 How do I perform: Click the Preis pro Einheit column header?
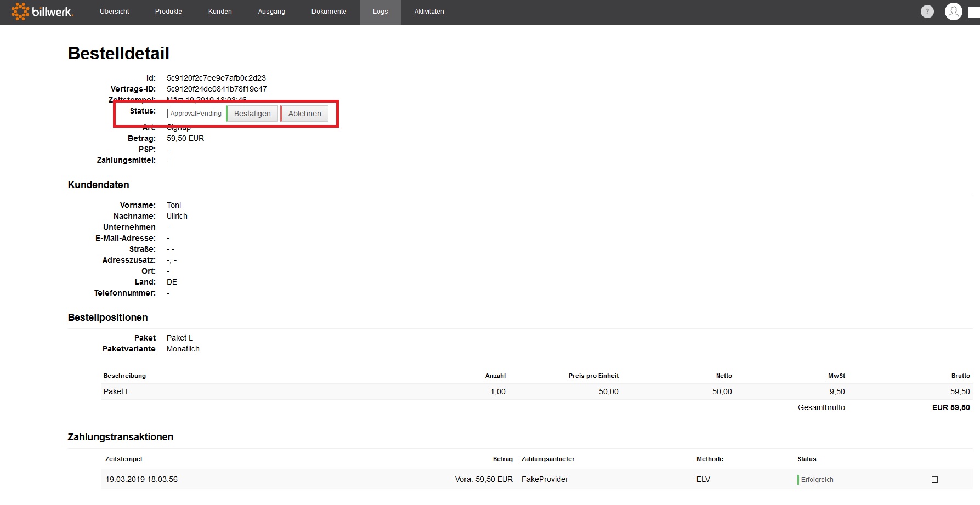(593, 376)
